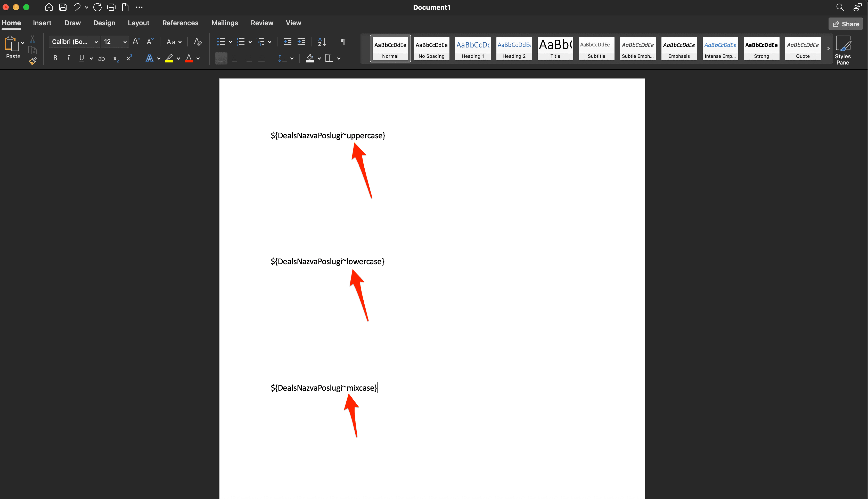Viewport: 868px width, 499px height.
Task: Open the References tab
Action: click(180, 23)
